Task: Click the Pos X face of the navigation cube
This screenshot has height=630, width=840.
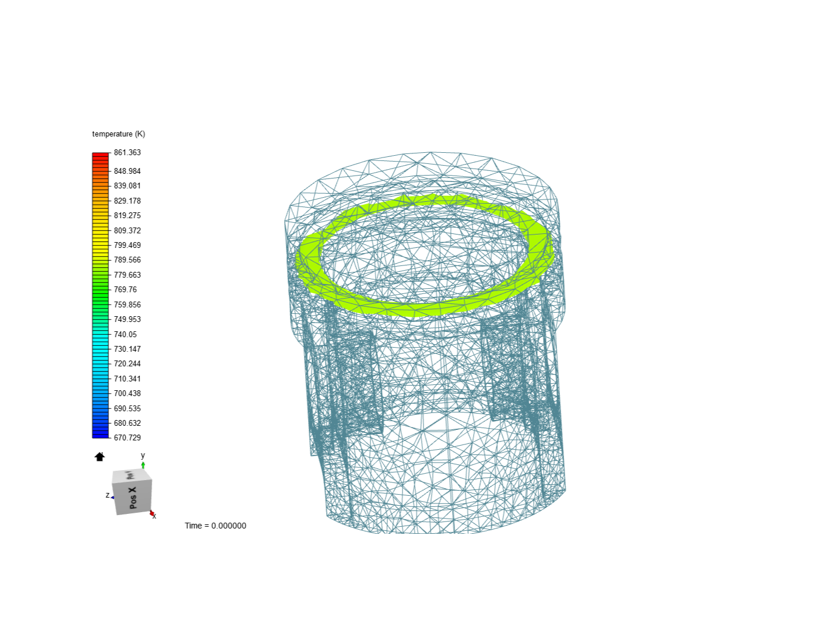Action: click(133, 497)
